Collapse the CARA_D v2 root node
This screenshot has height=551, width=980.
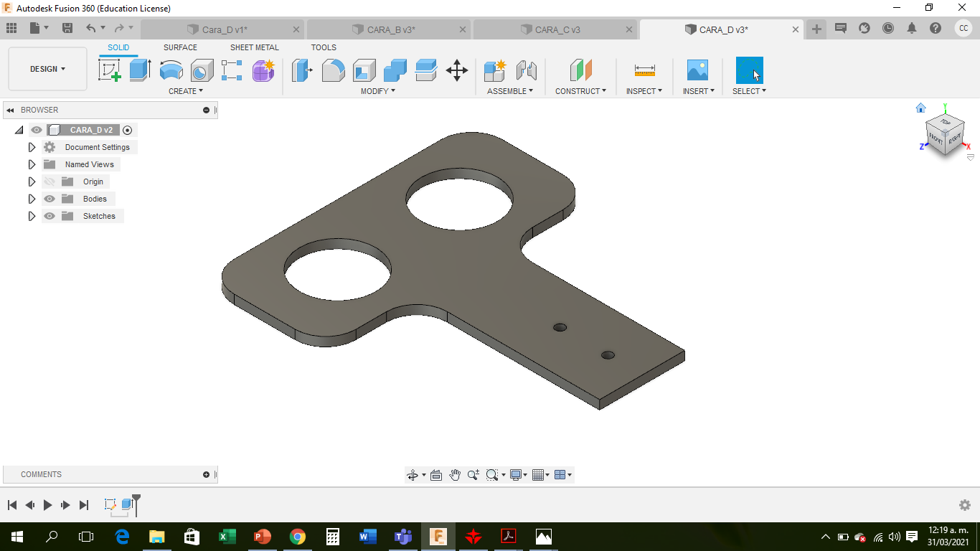click(19, 130)
